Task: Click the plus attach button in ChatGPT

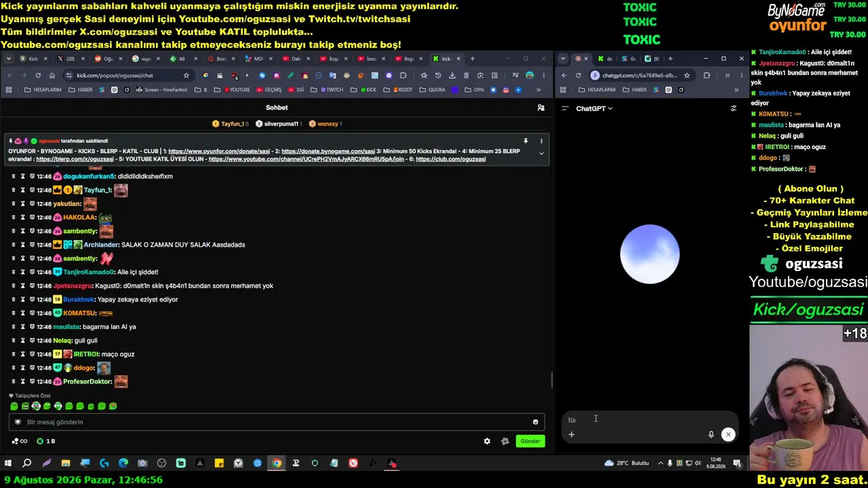Action: [x=572, y=434]
